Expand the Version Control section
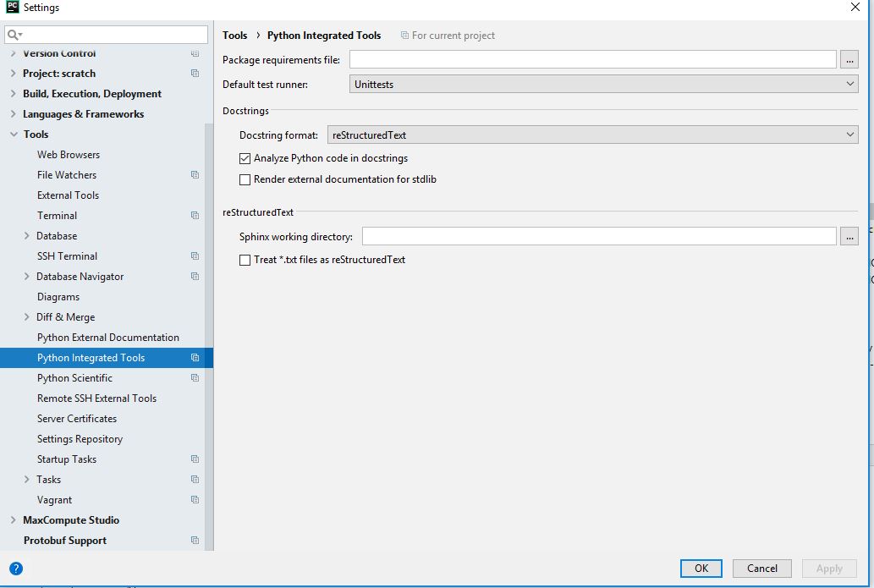The image size is (874, 588). click(x=13, y=53)
